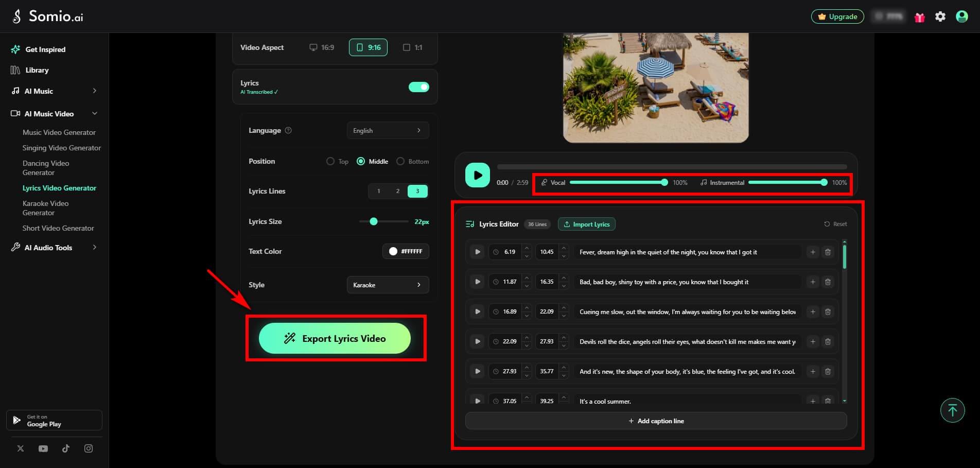Image resolution: width=980 pixels, height=468 pixels.
Task: Open the Style dropdown set to Karaoke
Action: click(x=388, y=285)
